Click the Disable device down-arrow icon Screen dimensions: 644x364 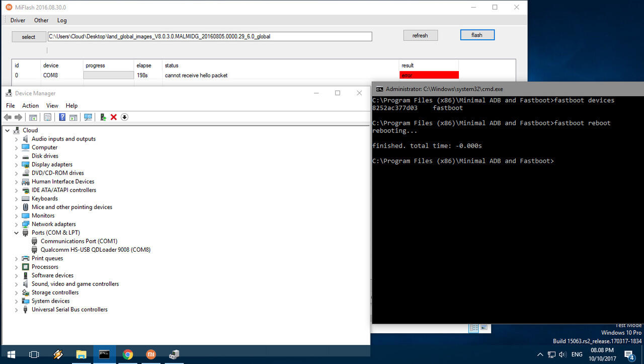click(124, 117)
